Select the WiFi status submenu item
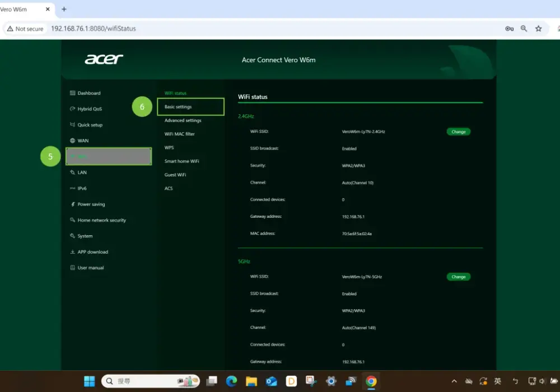560x392 pixels. 175,93
